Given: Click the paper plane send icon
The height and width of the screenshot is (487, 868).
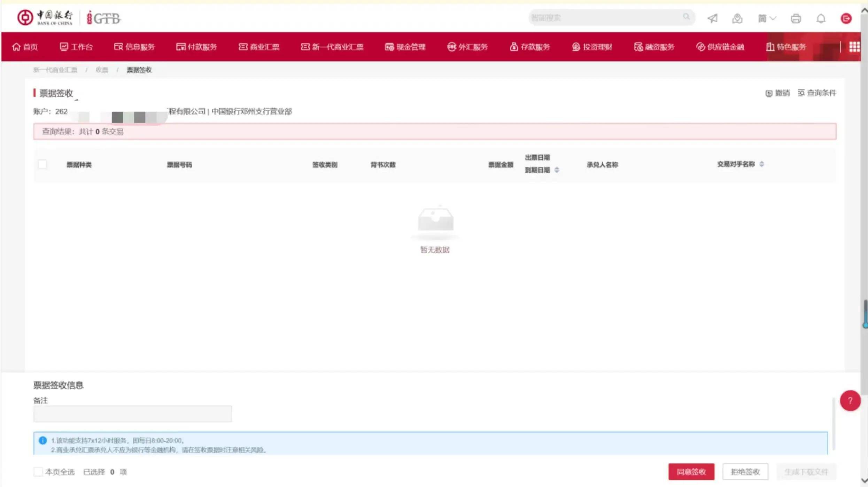Looking at the screenshot, I should [712, 18].
